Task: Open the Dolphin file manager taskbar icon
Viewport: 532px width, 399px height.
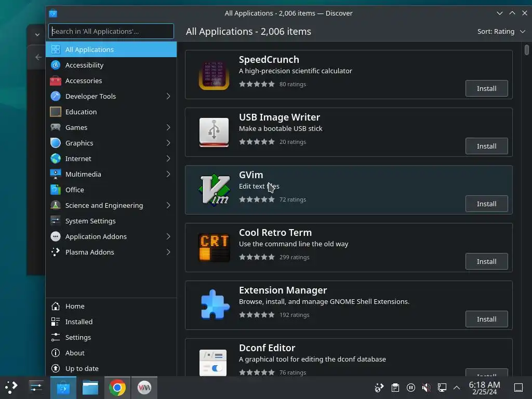Action: click(x=90, y=388)
